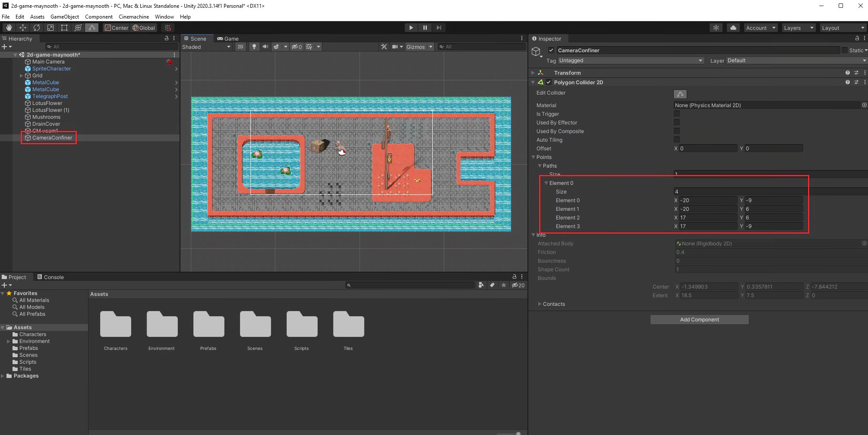Search by label in Project panel
The height and width of the screenshot is (435, 868).
coord(492,285)
